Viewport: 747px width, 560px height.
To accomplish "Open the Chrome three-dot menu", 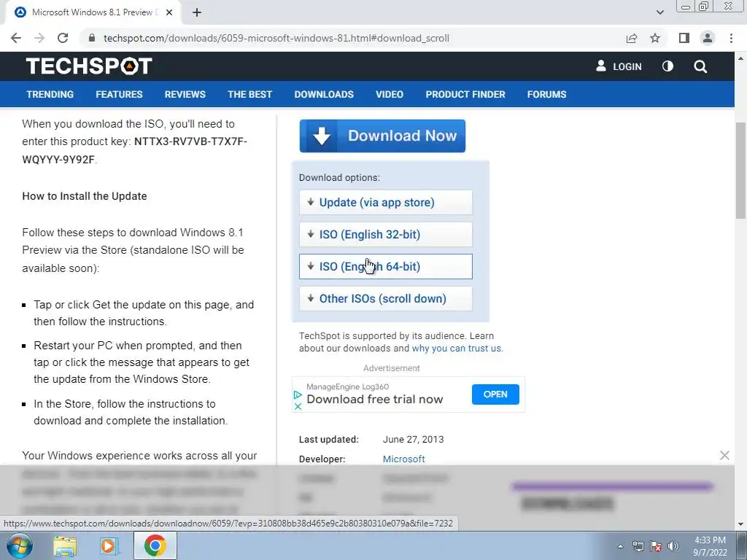I will click(731, 38).
